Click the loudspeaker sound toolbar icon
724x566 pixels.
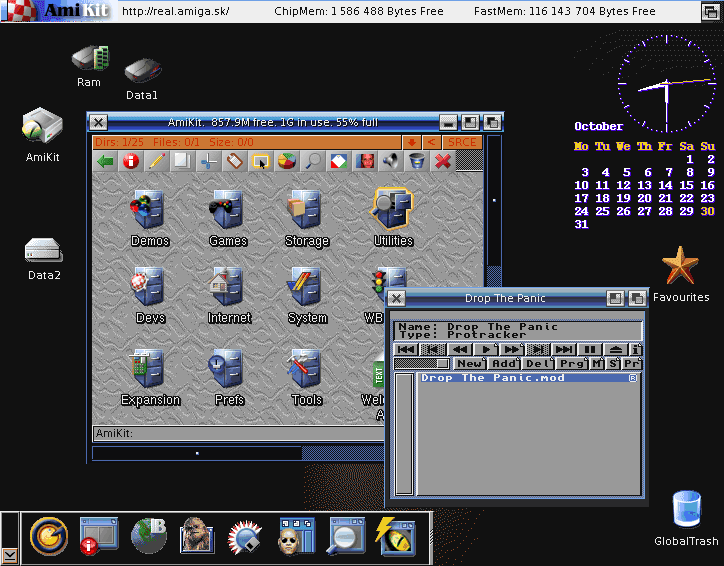coord(391,161)
